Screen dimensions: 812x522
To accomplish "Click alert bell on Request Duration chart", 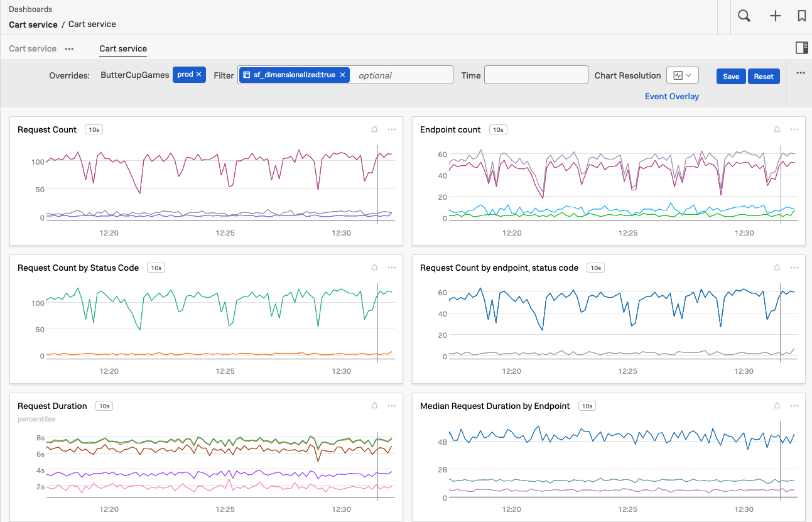I will coord(375,406).
